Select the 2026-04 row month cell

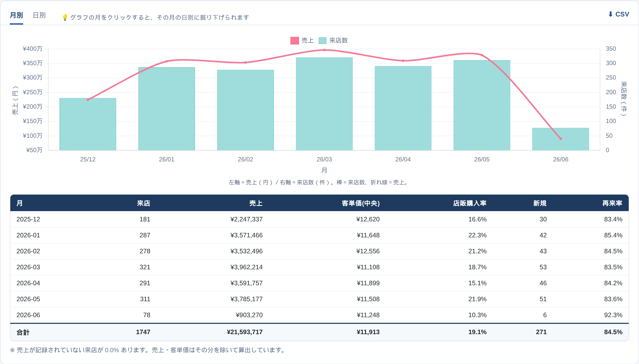pyautogui.click(x=28, y=283)
